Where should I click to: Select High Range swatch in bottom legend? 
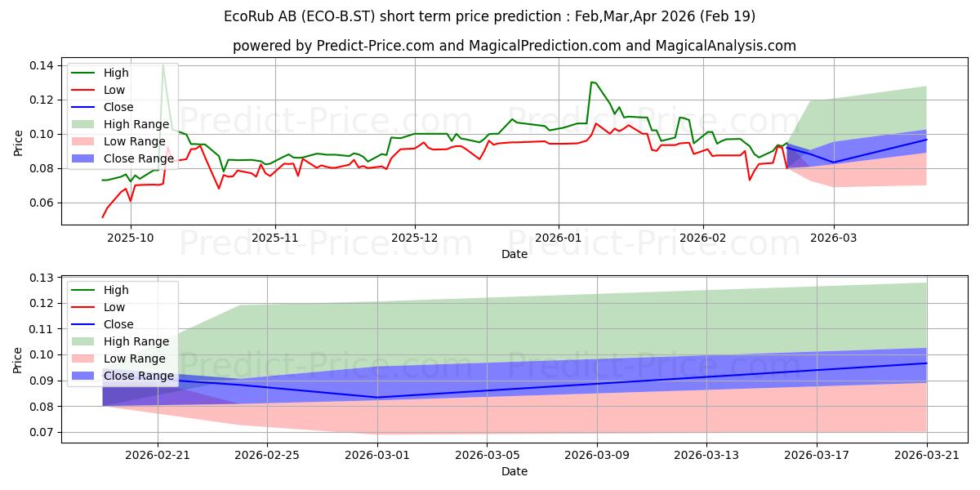click(84, 341)
